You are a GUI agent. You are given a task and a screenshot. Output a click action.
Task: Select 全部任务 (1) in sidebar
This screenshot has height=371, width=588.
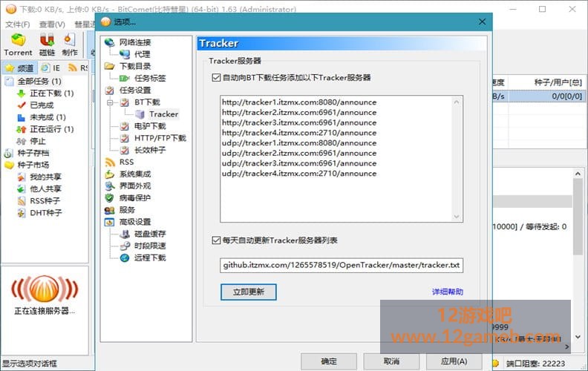[x=39, y=82]
